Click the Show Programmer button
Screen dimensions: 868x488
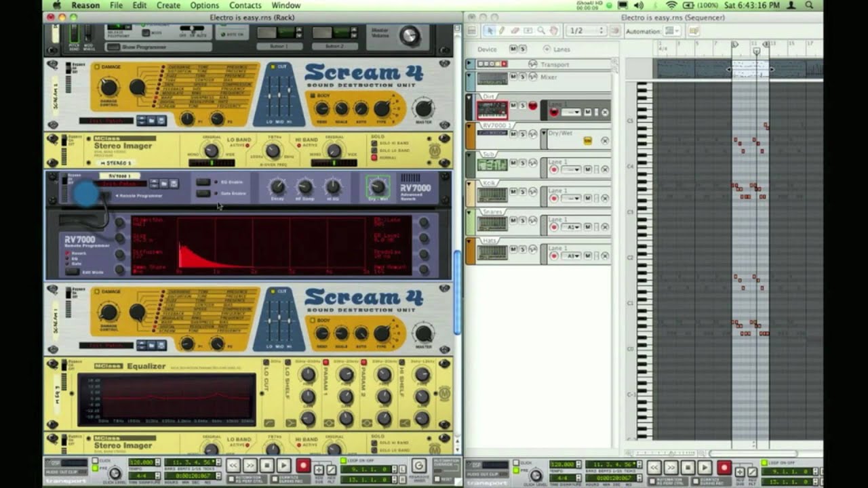tap(115, 47)
